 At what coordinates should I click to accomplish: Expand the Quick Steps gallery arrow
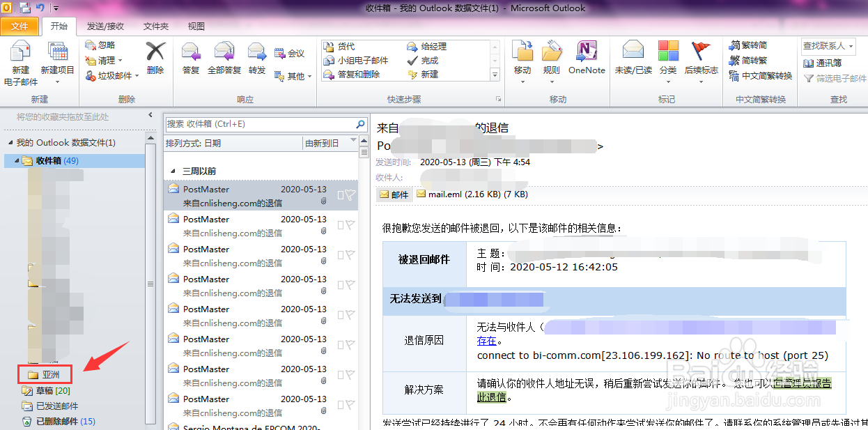click(495, 74)
